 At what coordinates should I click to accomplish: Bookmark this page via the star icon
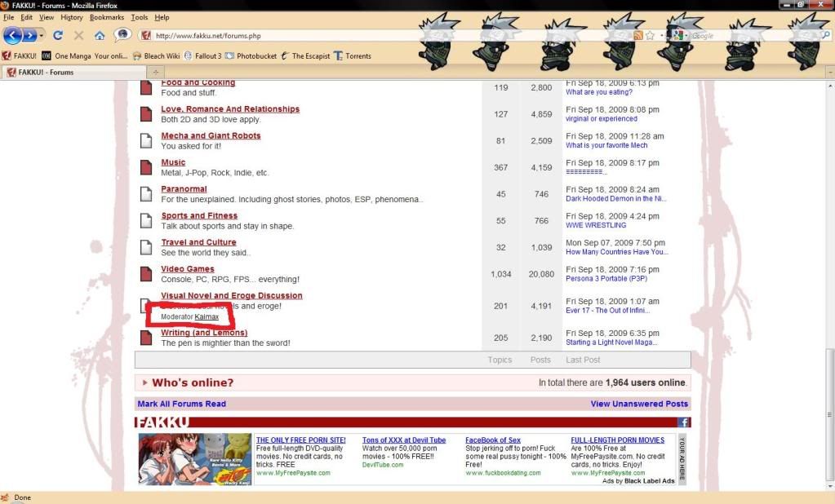(x=651, y=35)
